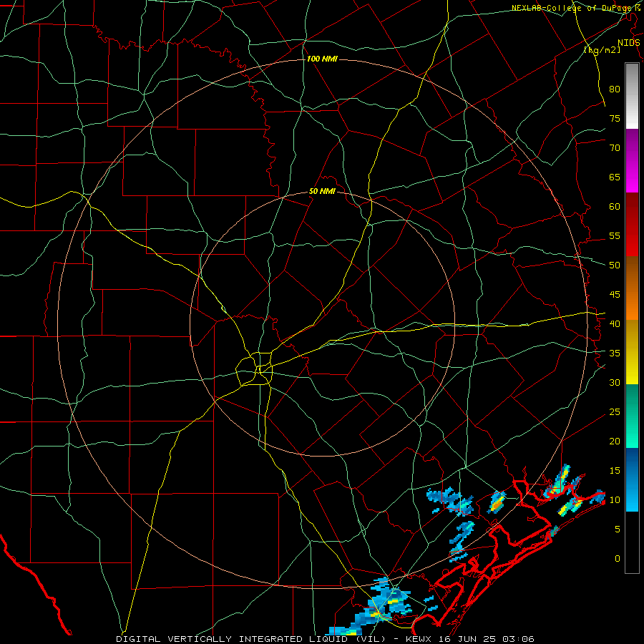Click the 20 value on the color scale

(615, 441)
